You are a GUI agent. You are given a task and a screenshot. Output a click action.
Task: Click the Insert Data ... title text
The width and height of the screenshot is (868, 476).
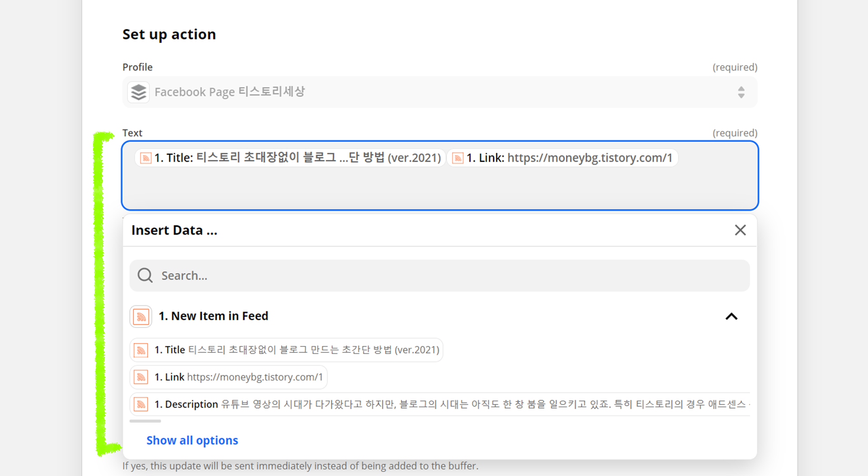[x=175, y=230]
